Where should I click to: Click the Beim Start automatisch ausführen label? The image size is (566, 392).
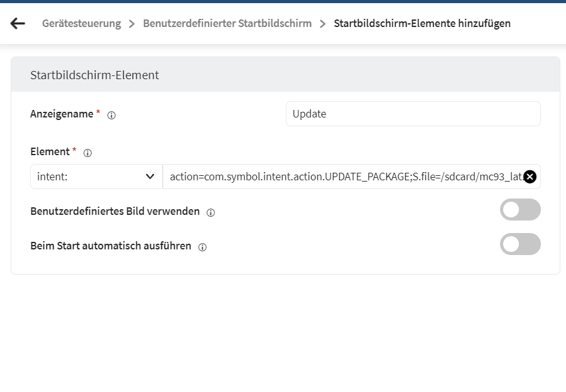(111, 246)
